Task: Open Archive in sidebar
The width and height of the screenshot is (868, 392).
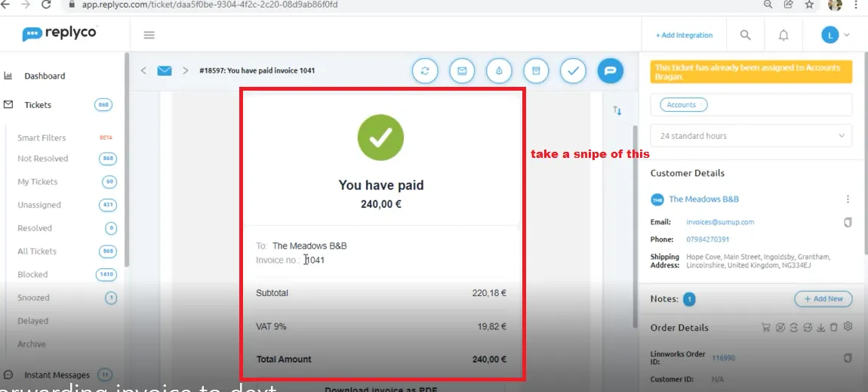Action: [32, 344]
